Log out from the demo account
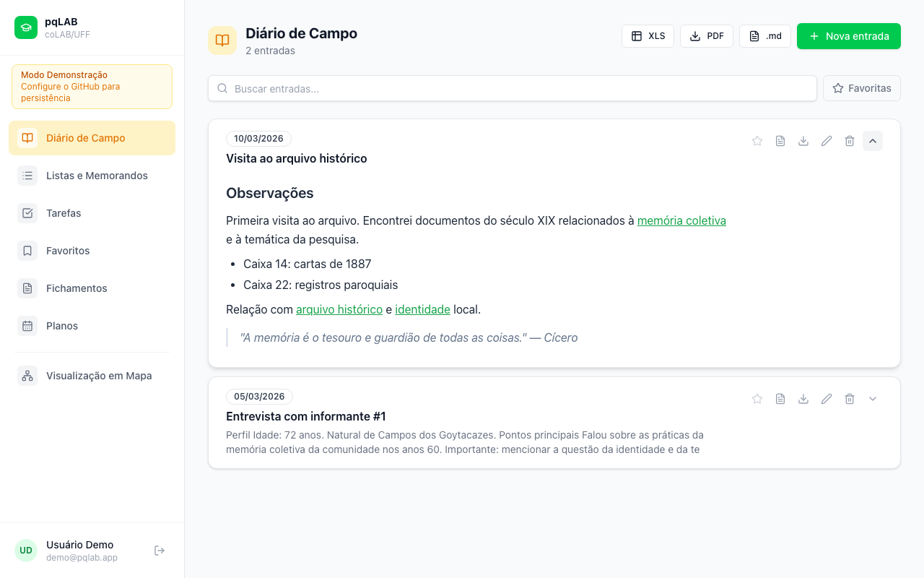 [159, 550]
